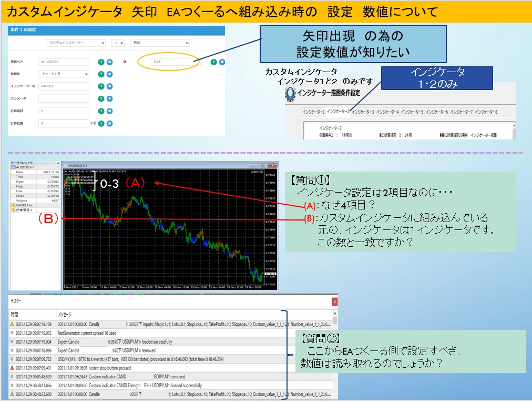Click the 値 input field containing 0.05
Image resolution: width=532 pixels, height=401 pixels.
click(x=174, y=62)
